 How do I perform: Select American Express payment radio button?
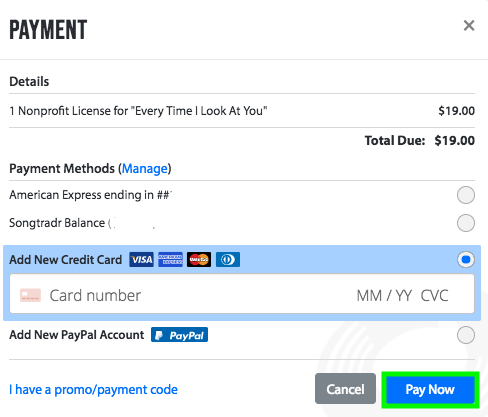pos(466,195)
